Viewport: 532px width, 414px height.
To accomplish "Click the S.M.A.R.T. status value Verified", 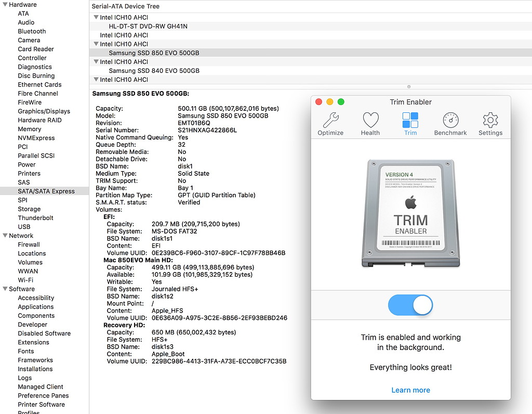I will point(189,202).
